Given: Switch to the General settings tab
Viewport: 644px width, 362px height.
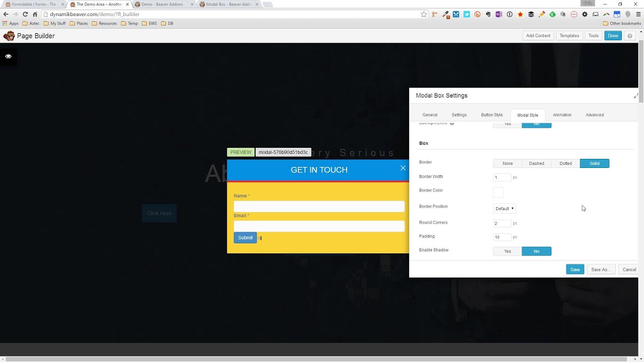Looking at the screenshot, I should click(x=430, y=115).
